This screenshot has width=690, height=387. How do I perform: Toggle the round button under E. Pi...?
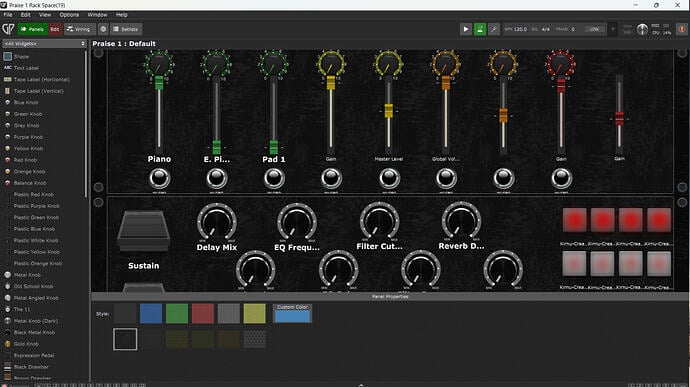(217, 178)
